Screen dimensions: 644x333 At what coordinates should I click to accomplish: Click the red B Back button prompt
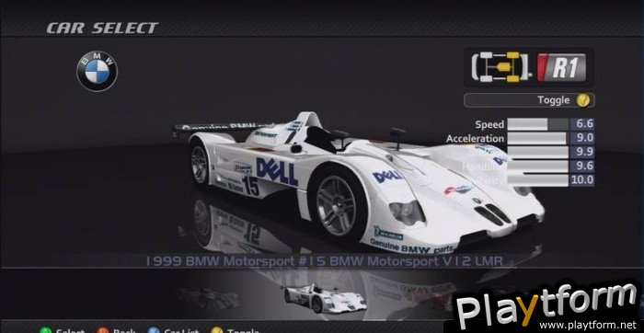116,330
